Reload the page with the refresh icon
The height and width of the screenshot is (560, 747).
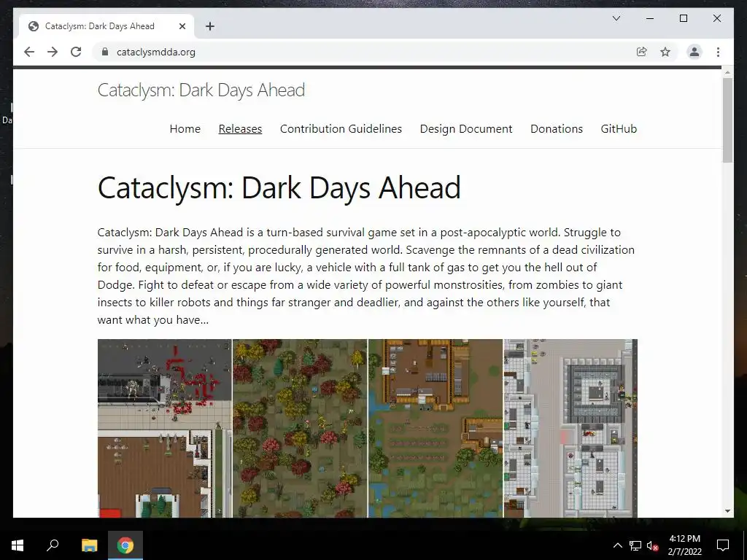pyautogui.click(x=76, y=52)
